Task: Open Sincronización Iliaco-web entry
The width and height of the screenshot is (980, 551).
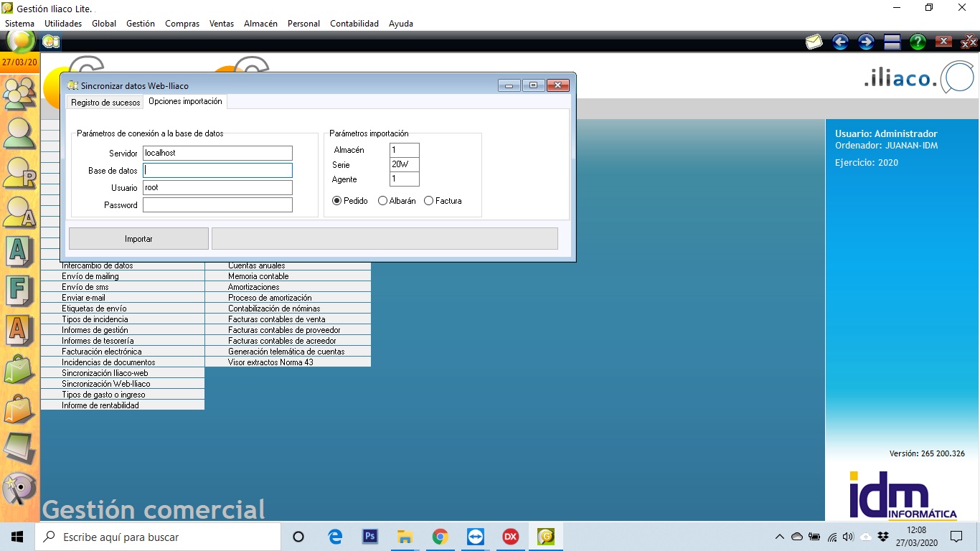Action: tap(123, 373)
